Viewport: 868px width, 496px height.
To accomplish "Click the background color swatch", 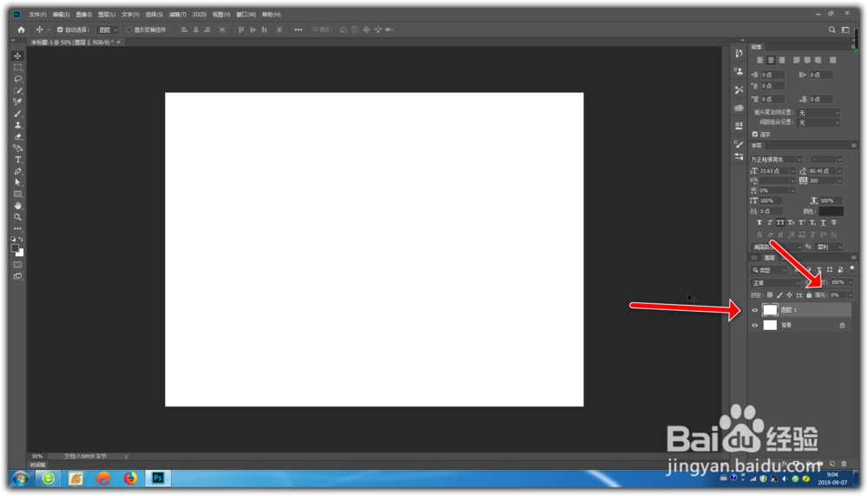I will (x=21, y=254).
